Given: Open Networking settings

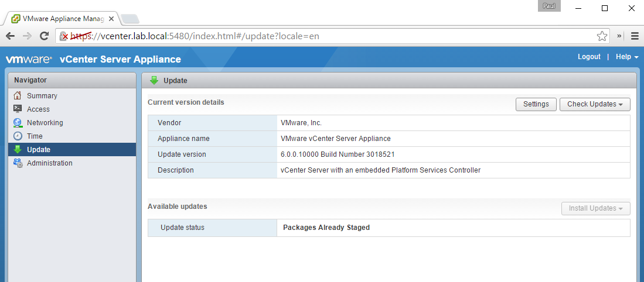Looking at the screenshot, I should pyautogui.click(x=45, y=122).
